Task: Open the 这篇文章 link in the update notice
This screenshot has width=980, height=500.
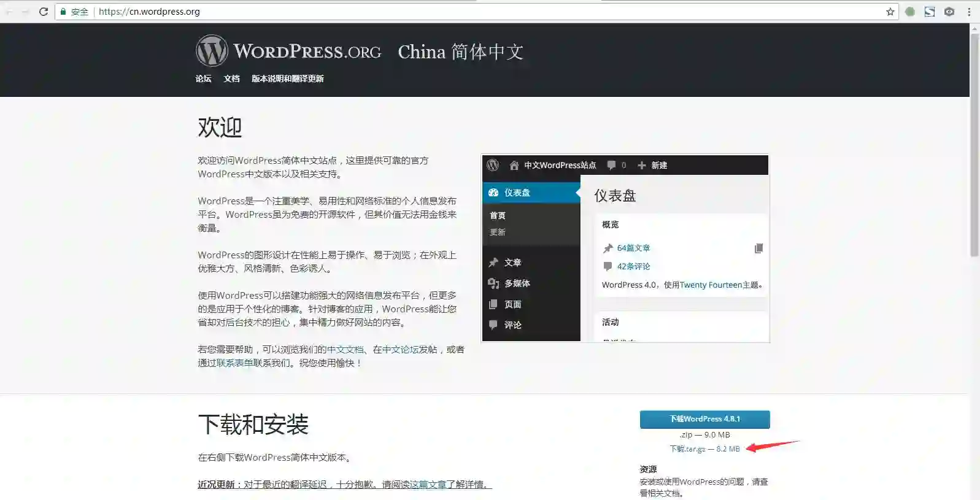Action: tap(428, 484)
